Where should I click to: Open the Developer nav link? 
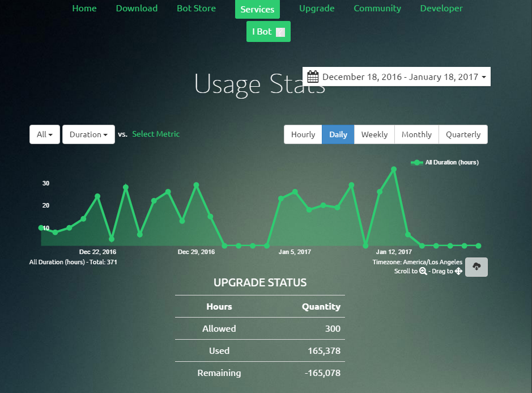click(441, 8)
